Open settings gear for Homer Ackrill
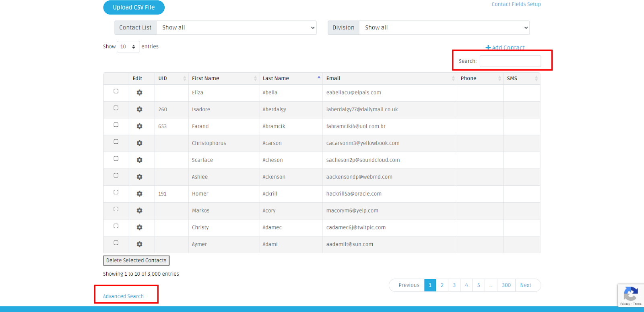Viewport: 644px width, 312px height. pyautogui.click(x=139, y=194)
